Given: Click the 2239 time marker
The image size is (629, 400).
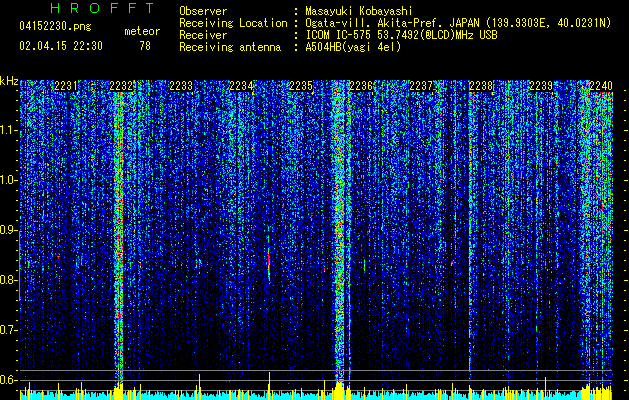Looking at the screenshot, I should coord(542,86).
